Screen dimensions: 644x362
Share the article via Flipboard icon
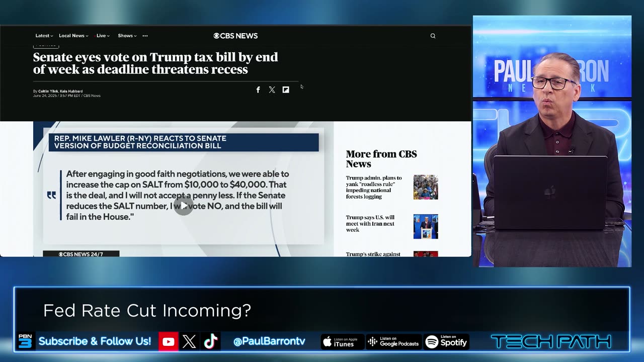click(286, 89)
